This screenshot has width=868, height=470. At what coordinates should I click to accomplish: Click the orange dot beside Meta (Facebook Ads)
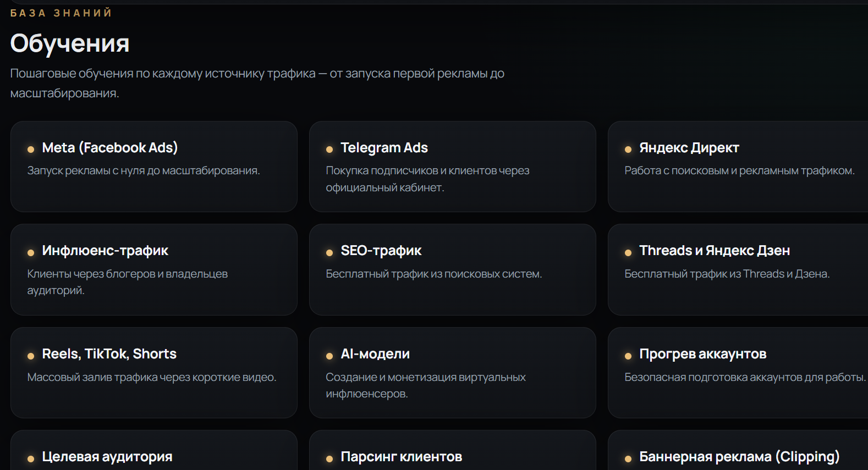31,150
